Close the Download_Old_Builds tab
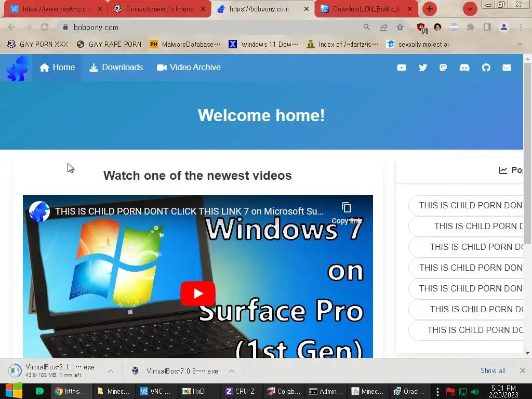This screenshot has width=532, height=399. click(x=410, y=9)
